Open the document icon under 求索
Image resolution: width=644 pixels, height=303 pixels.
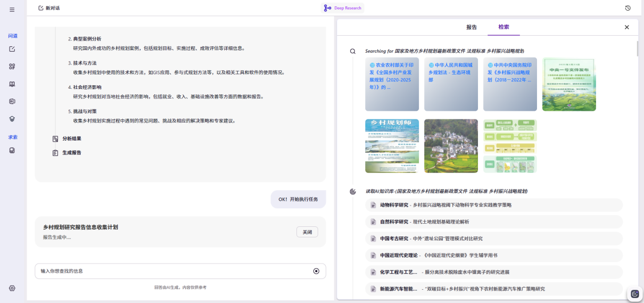click(x=12, y=151)
